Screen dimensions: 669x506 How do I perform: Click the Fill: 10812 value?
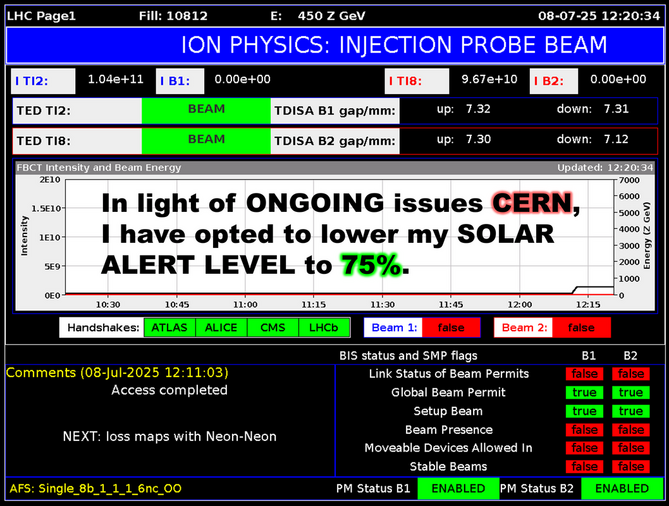tap(173, 16)
